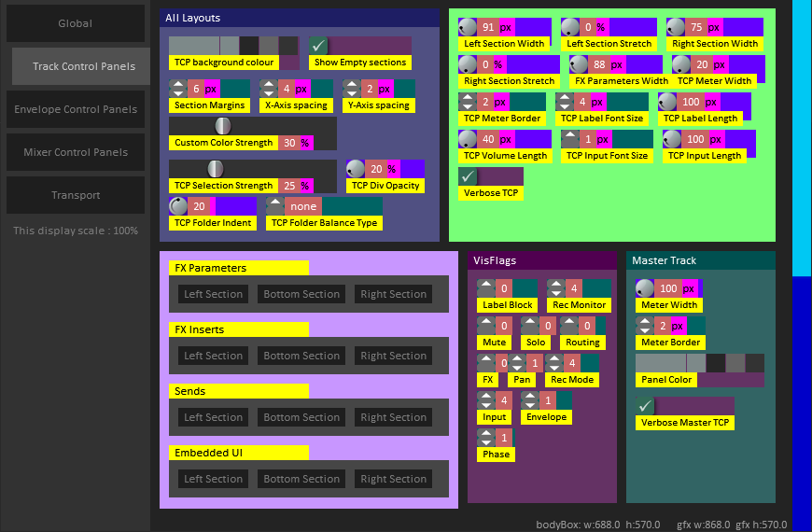Click 'This display scale : 100%' text
Screen dimensions: 812x532
tap(76, 231)
